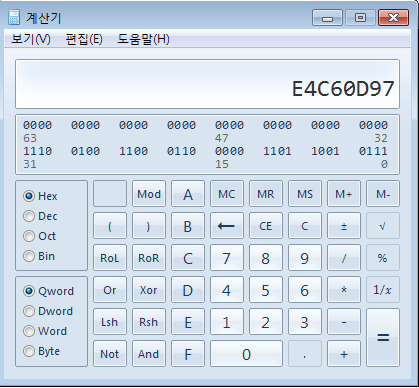
Task: Click the And bitwise button
Action: click(x=149, y=354)
